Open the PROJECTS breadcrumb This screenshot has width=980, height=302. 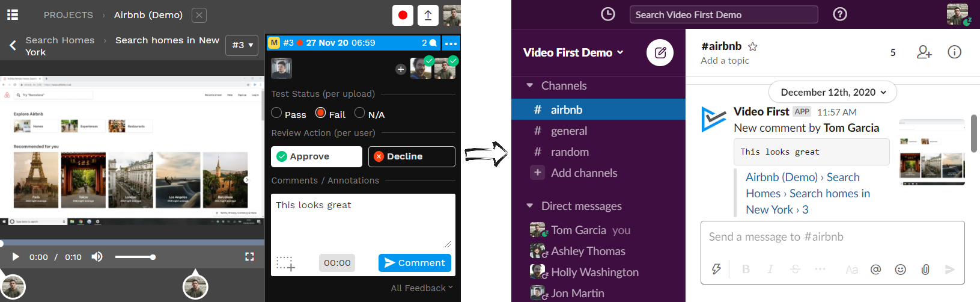[x=68, y=15]
